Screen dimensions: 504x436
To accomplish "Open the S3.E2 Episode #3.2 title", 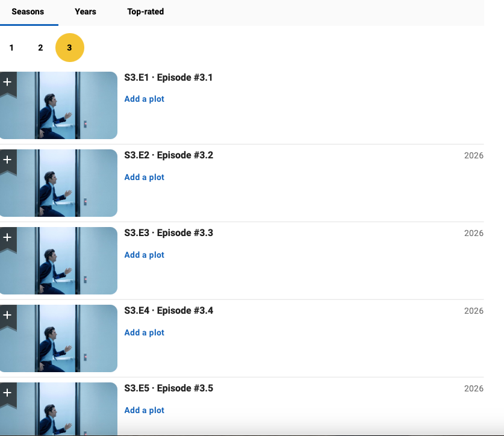I will (x=169, y=155).
